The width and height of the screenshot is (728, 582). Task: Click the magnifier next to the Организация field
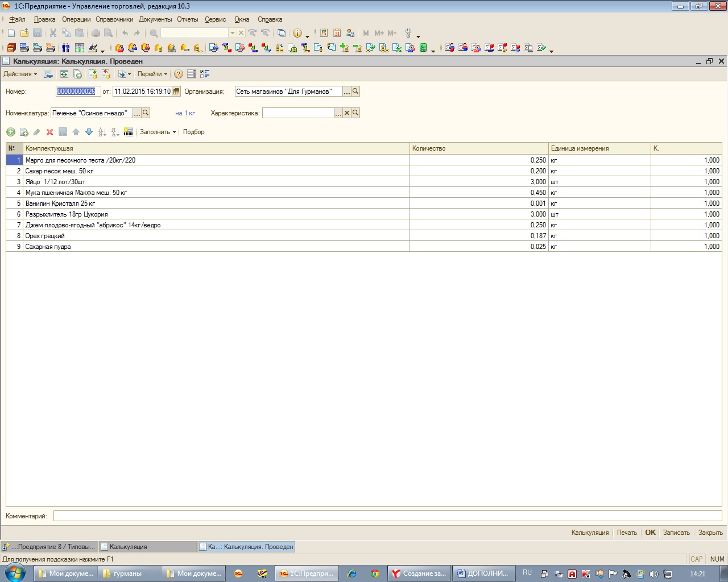(x=355, y=92)
